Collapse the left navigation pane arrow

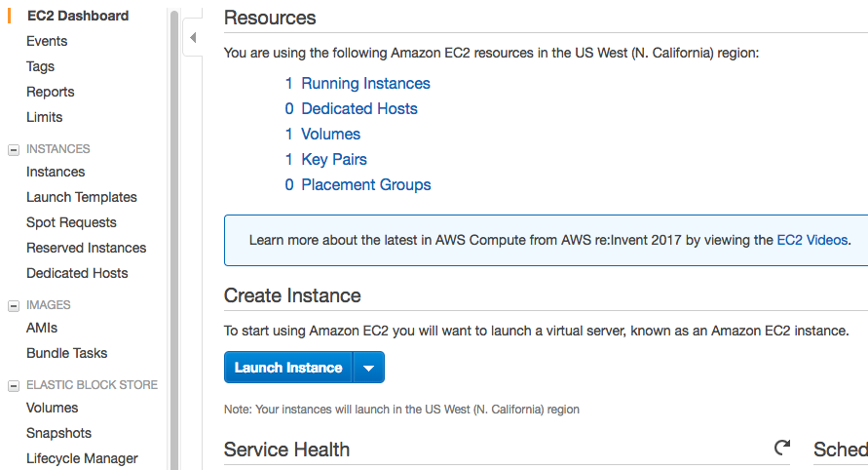(193, 38)
